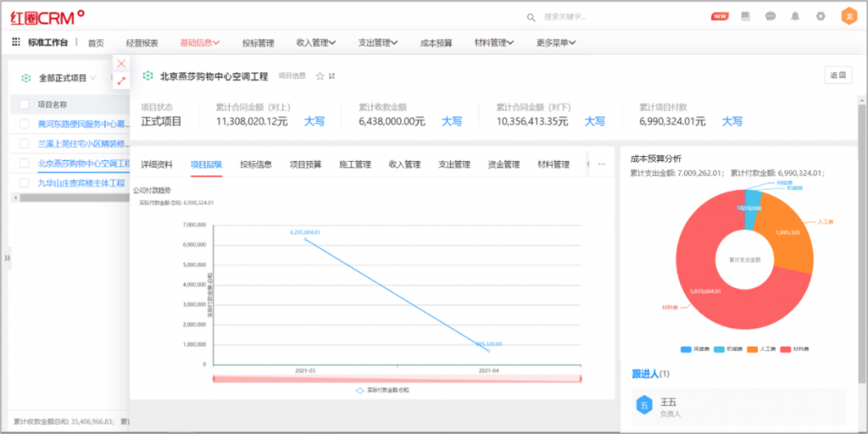Open the 兰溪上苑住宅小区精装修 project link

point(83,143)
